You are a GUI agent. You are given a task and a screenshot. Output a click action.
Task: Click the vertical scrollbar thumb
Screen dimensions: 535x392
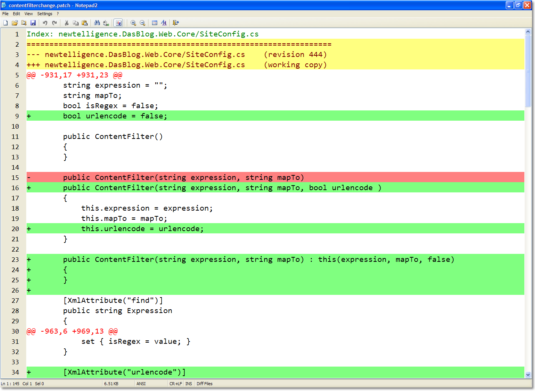pyautogui.click(x=528, y=71)
